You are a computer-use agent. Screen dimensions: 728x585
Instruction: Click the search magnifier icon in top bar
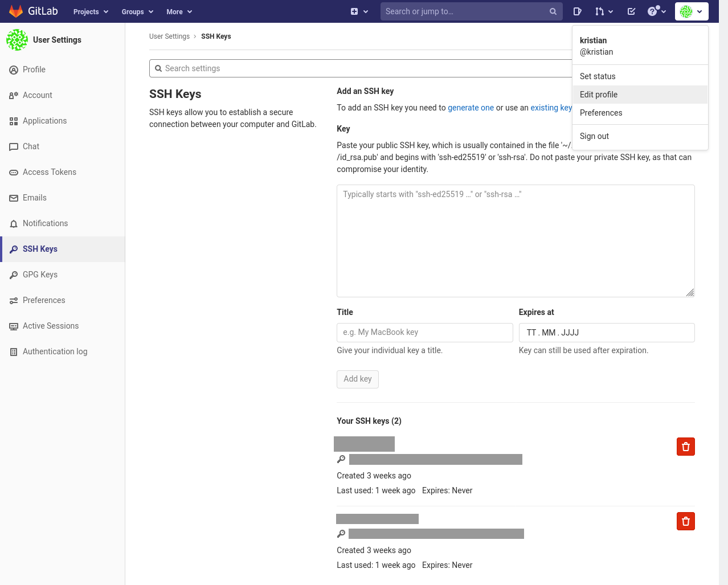click(553, 11)
